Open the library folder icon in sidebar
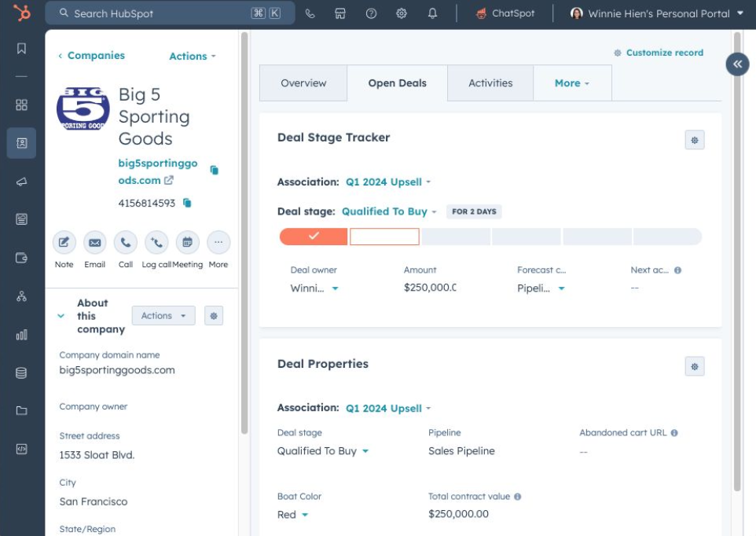Screen dimensions: 756x536 pyautogui.click(x=21, y=411)
